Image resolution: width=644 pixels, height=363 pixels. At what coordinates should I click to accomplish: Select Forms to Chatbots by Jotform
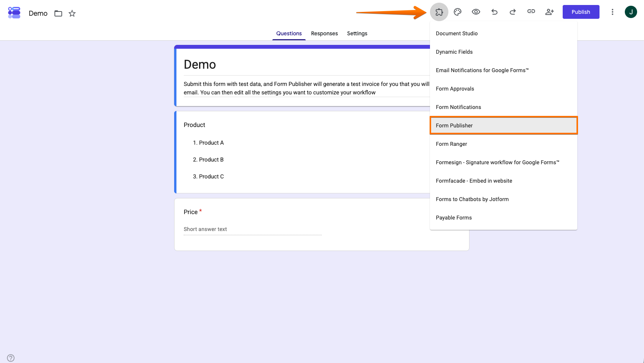tap(504, 199)
